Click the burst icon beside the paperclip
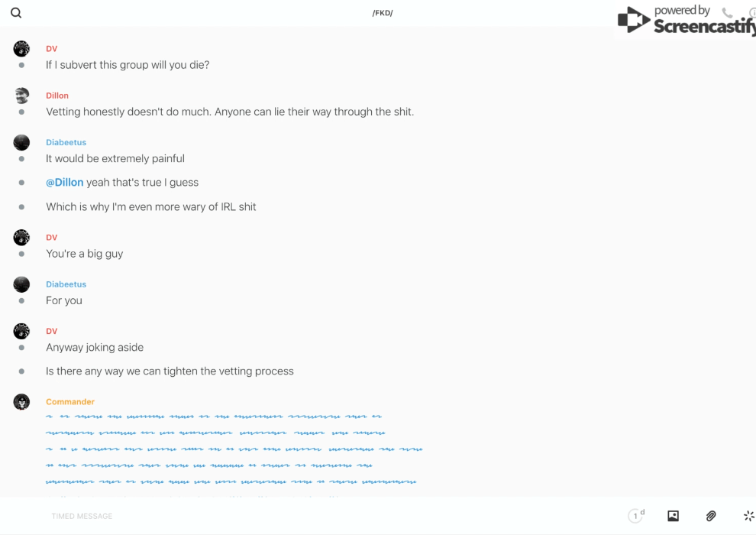This screenshot has width=756, height=535. [x=748, y=516]
